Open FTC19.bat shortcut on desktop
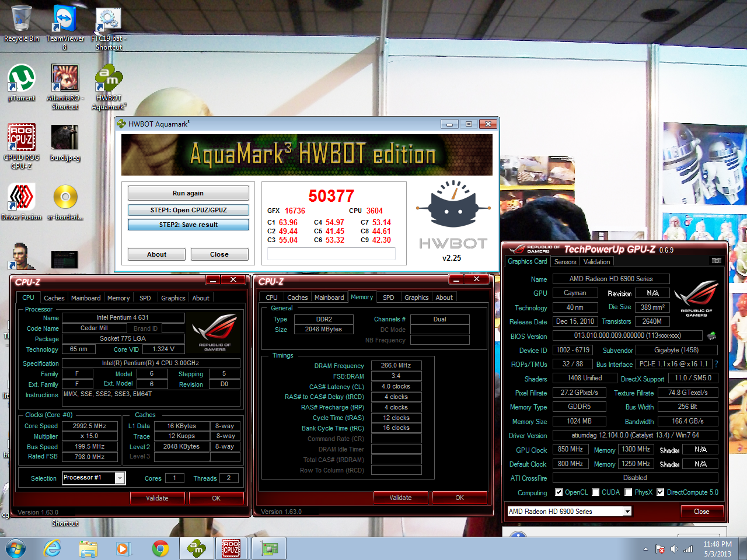The height and width of the screenshot is (560, 747). (x=109, y=28)
